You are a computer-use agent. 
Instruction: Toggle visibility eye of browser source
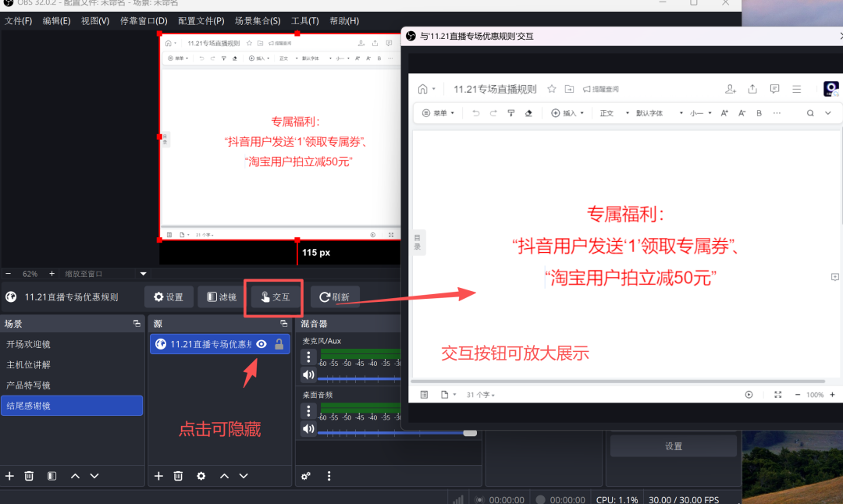261,344
